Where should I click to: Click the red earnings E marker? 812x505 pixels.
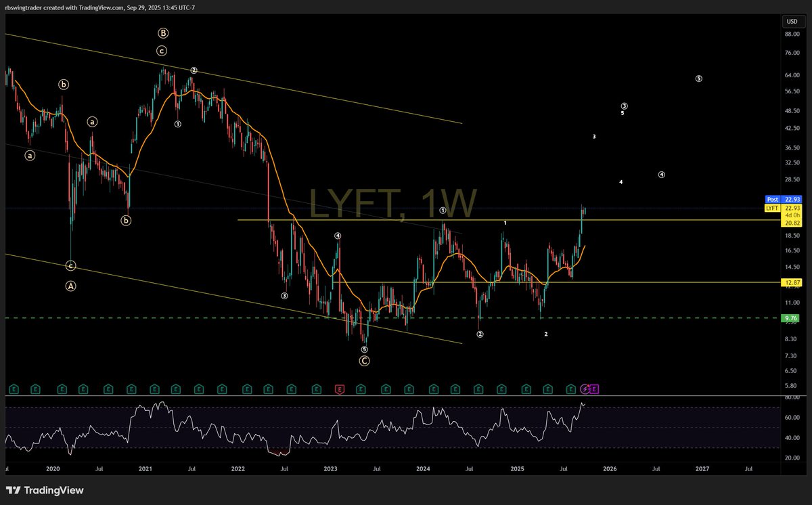point(340,389)
